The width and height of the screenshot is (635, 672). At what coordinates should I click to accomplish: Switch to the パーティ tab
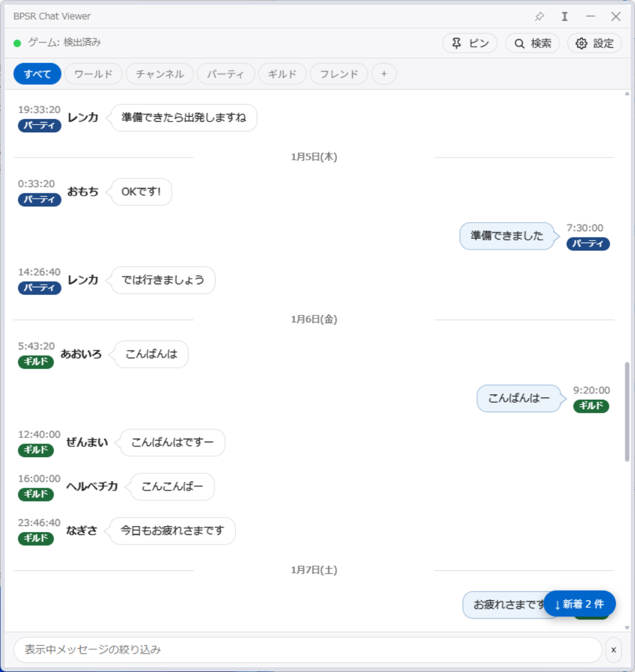click(226, 74)
